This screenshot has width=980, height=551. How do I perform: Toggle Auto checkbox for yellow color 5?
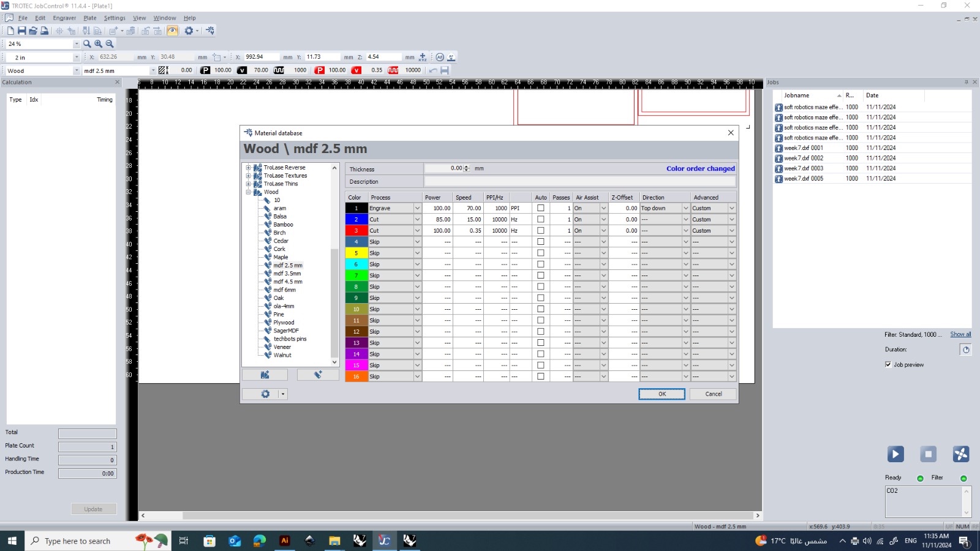pyautogui.click(x=541, y=253)
